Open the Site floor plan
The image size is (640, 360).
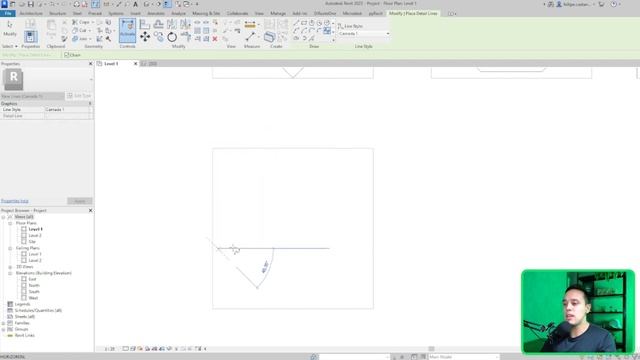coord(32,242)
